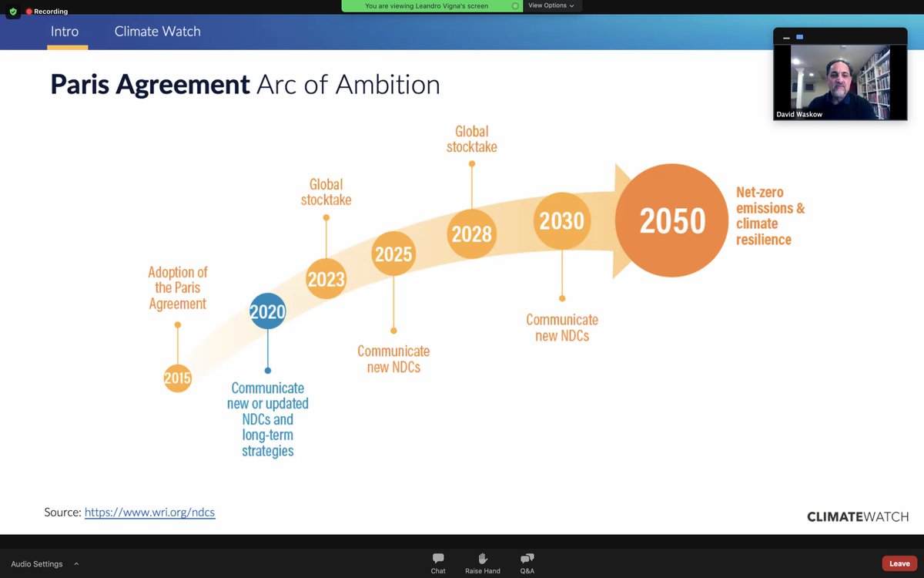Click the Raise Hand icon
Viewport: 924px width, 578px height.
click(483, 558)
